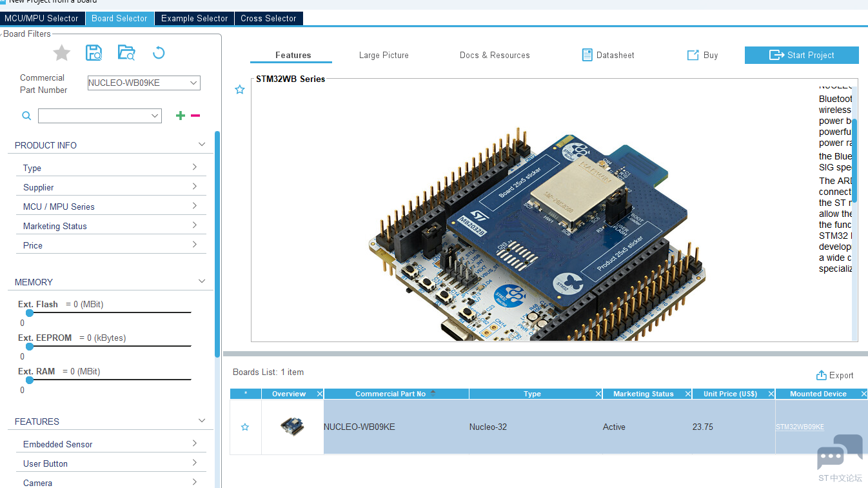This screenshot has height=488, width=868.
Task: Click the Unit Price (US$) column header label
Action: tap(730, 394)
